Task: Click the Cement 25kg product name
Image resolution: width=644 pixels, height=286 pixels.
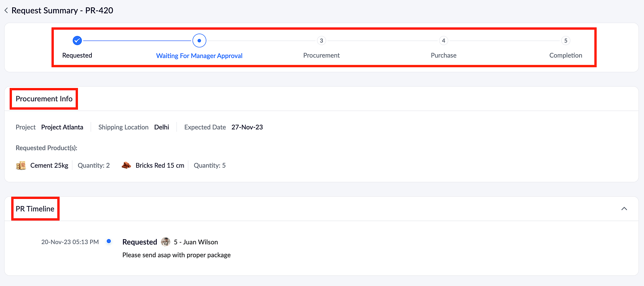Action: click(x=49, y=165)
